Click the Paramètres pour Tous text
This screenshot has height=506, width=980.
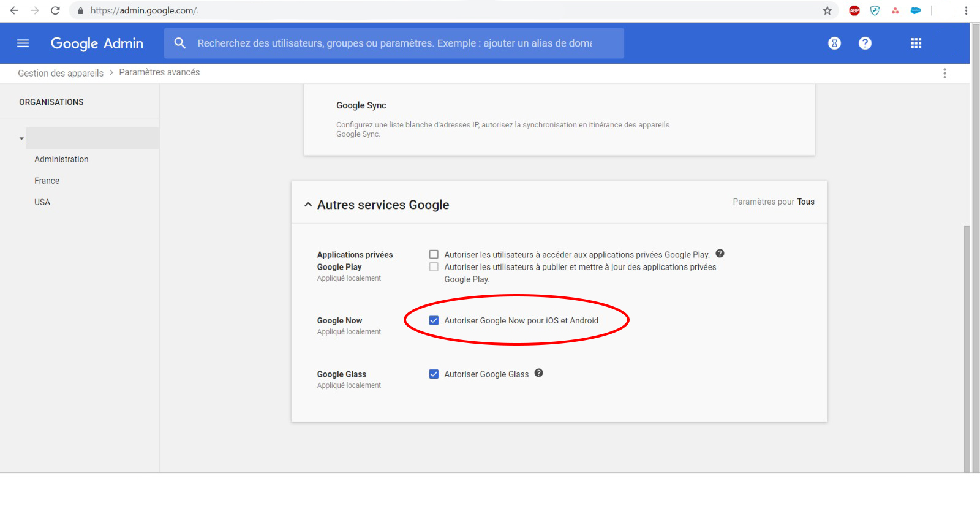point(774,202)
